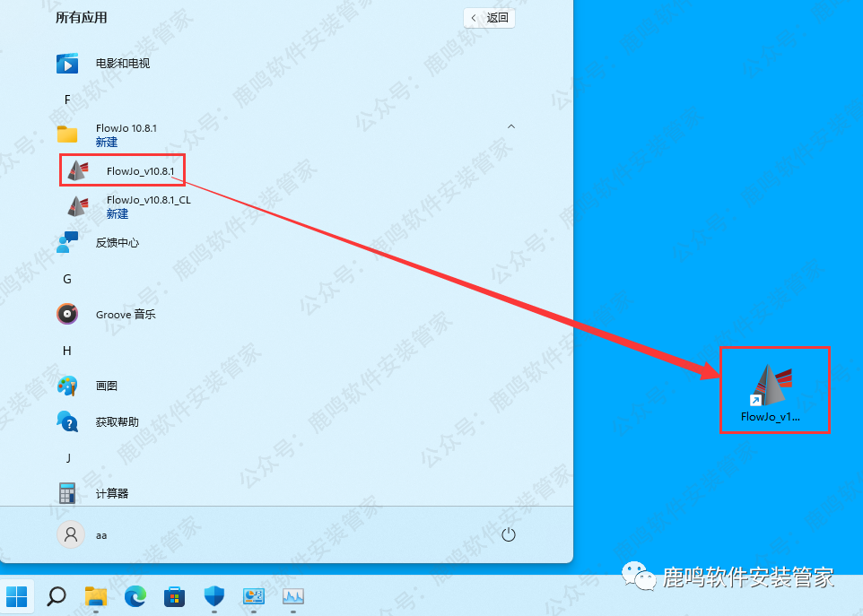Jump to letter H section header
863x616 pixels.
[67, 351]
